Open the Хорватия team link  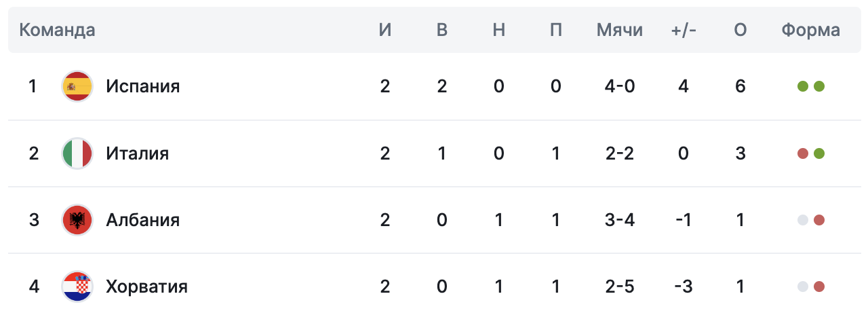147,287
